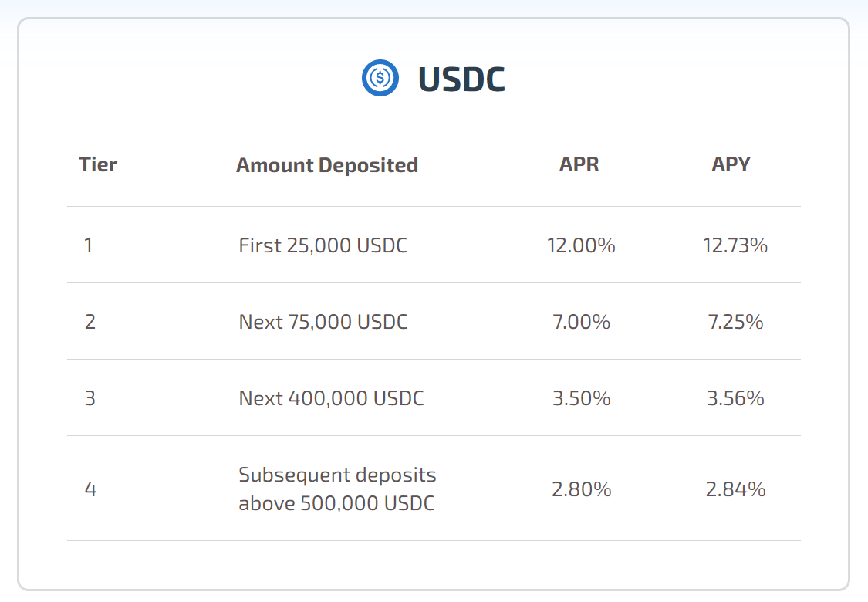The image size is (868, 602).
Task: Select tier number 3 cell
Action: [90, 398]
